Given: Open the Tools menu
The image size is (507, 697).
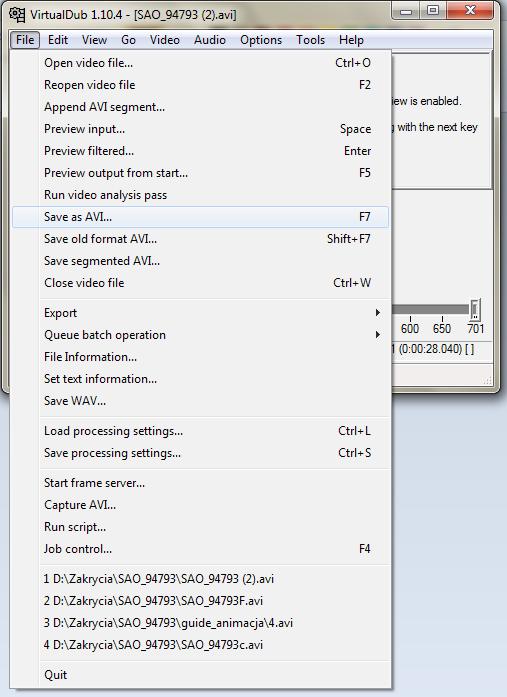Looking at the screenshot, I should click(x=311, y=40).
